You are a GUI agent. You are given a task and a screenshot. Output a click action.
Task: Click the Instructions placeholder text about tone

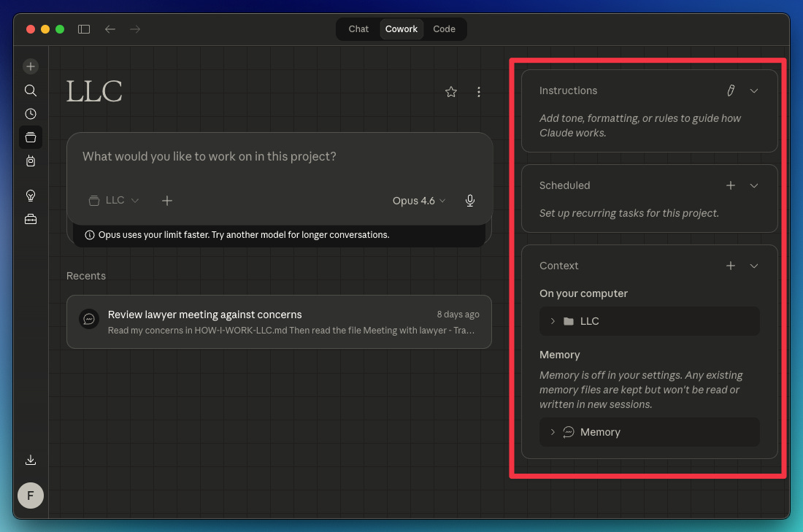pos(639,126)
